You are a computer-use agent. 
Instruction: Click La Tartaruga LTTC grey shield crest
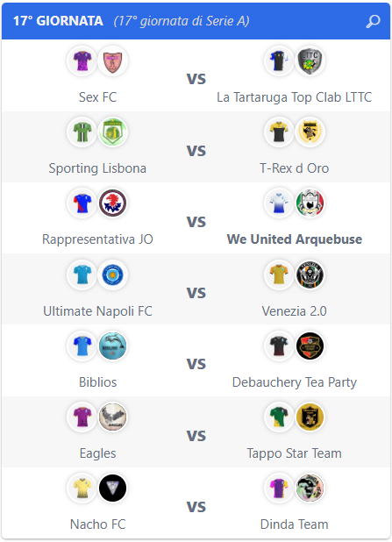(310, 61)
